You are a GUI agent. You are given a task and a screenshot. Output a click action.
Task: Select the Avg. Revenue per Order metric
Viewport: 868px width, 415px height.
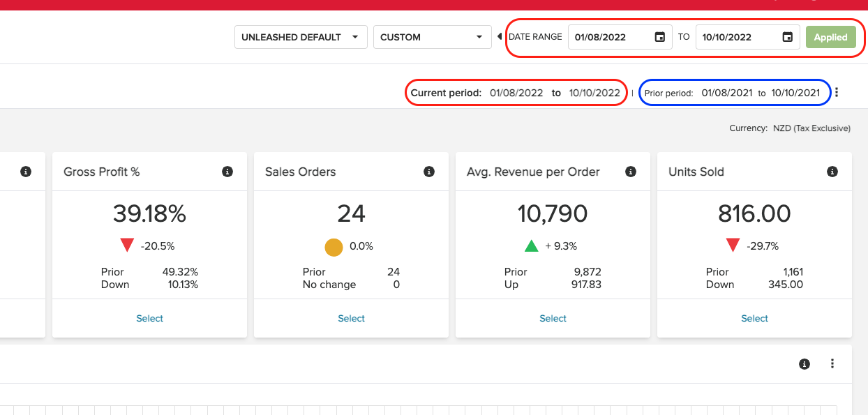coord(553,318)
